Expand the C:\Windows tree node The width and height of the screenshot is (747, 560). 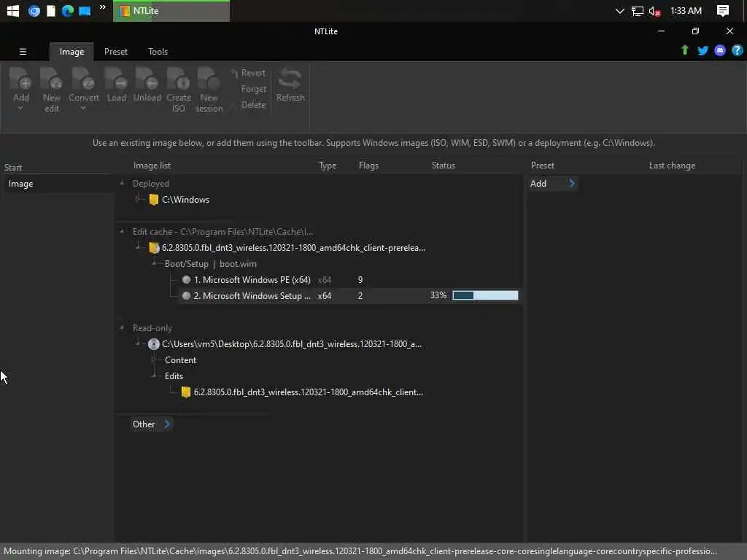point(138,199)
